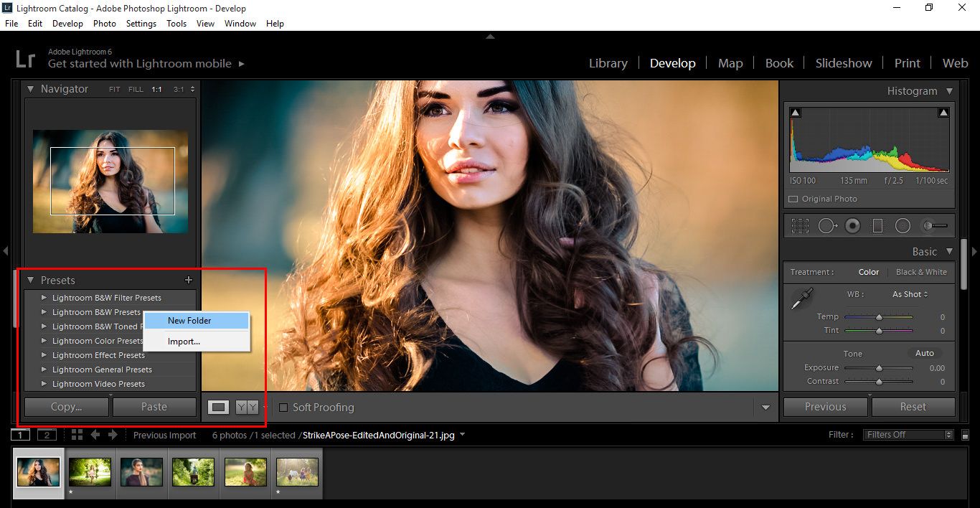
Task: Collapse the Presets panel
Action: click(x=31, y=280)
